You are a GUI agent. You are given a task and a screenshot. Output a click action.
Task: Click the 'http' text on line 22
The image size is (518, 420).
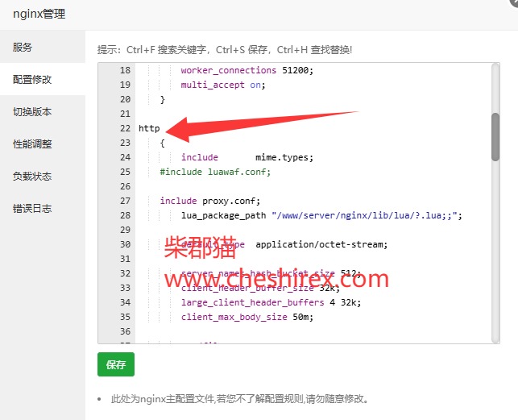[x=149, y=128]
